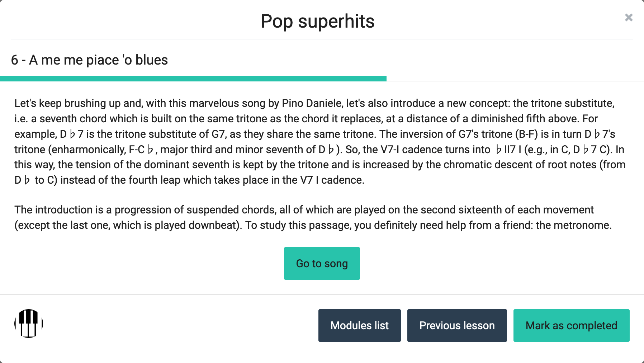Click the green portion of the progress indicator

194,78
